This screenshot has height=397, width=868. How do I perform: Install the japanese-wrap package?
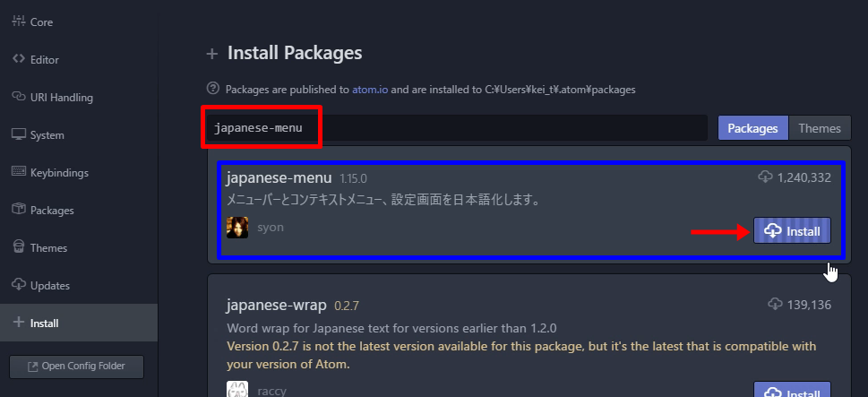click(x=792, y=390)
